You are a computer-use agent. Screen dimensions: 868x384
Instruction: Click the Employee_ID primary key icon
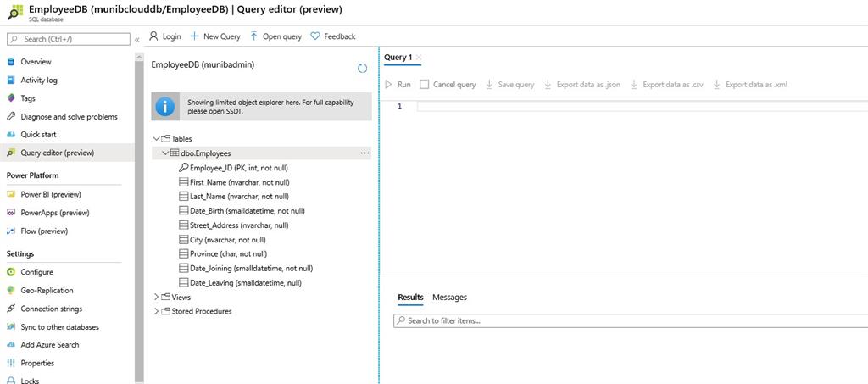point(183,168)
